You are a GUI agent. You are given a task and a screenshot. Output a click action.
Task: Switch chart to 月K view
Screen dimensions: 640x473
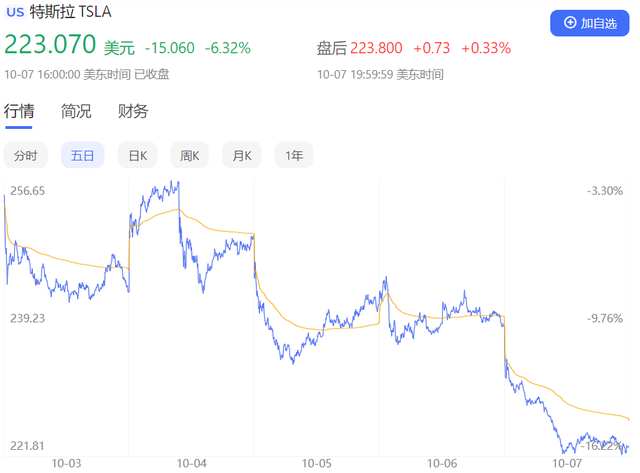(242, 155)
